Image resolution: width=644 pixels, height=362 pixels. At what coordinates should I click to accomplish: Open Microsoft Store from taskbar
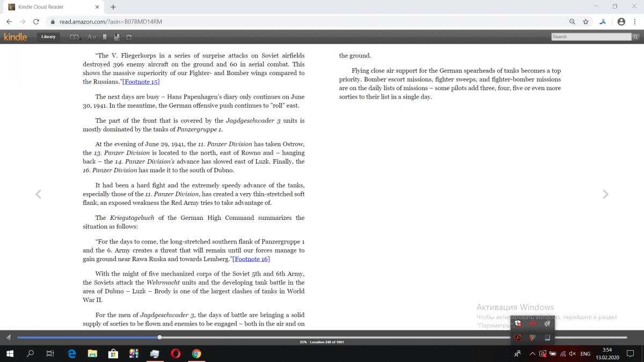[113, 353]
